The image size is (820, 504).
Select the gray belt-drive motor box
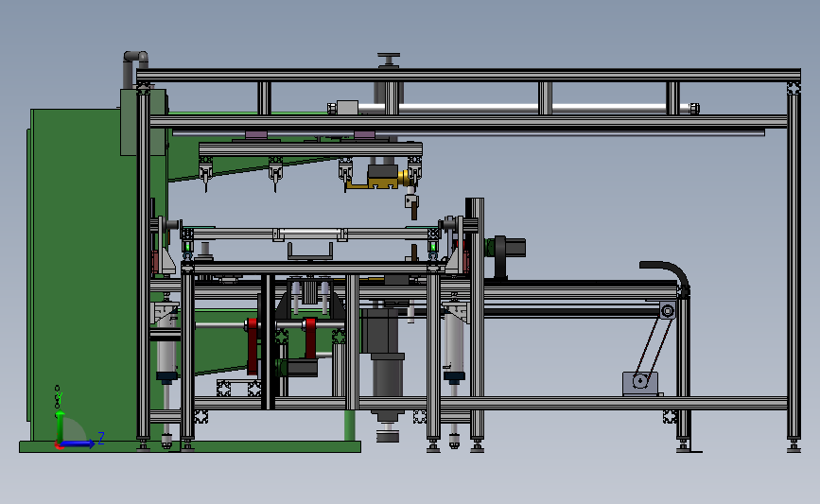pos(640,383)
